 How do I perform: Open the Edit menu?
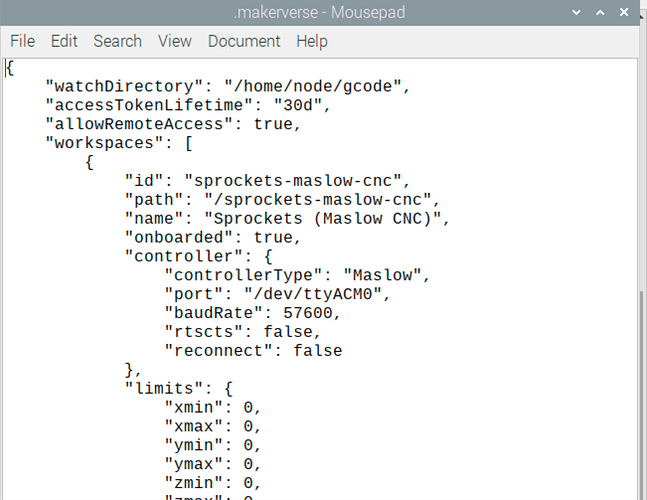tap(64, 41)
